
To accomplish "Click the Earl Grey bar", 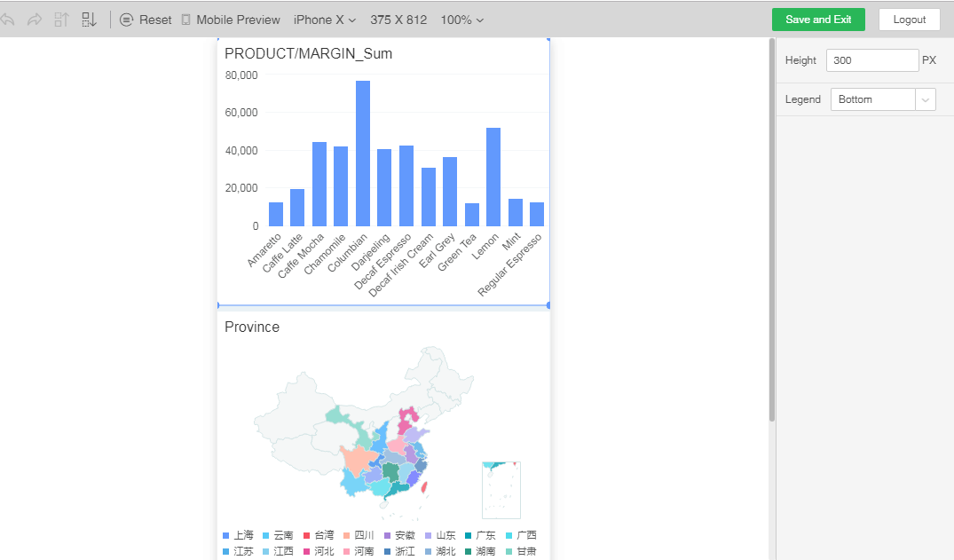I will (450, 192).
